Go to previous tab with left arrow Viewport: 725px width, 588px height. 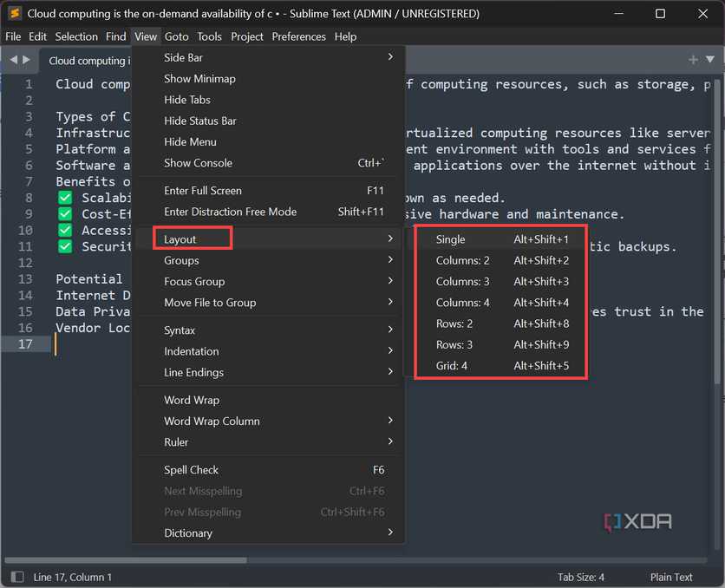(13, 60)
